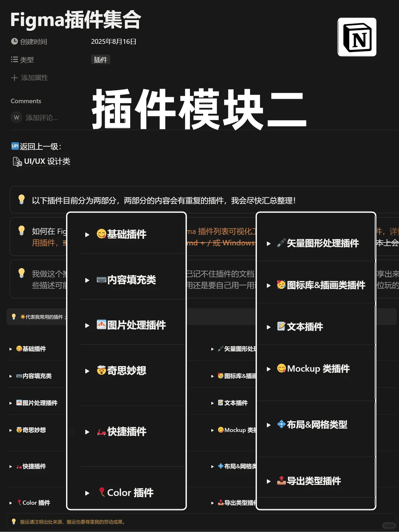Expand the small 导出类型插 toggle in the page list
399x532 pixels.
coord(212,503)
